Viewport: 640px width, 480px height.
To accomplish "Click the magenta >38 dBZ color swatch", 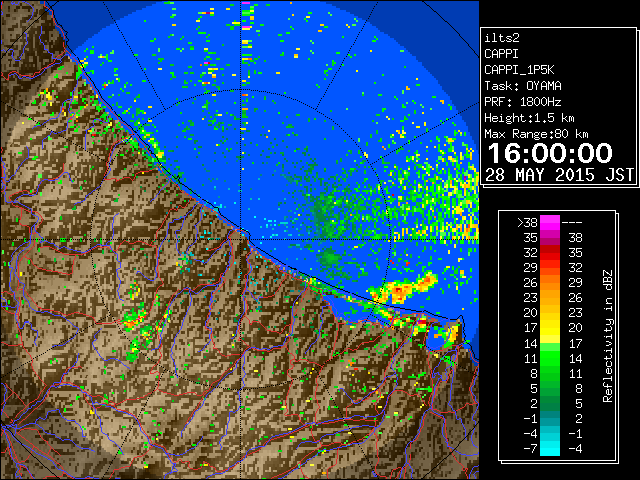I will (x=550, y=223).
